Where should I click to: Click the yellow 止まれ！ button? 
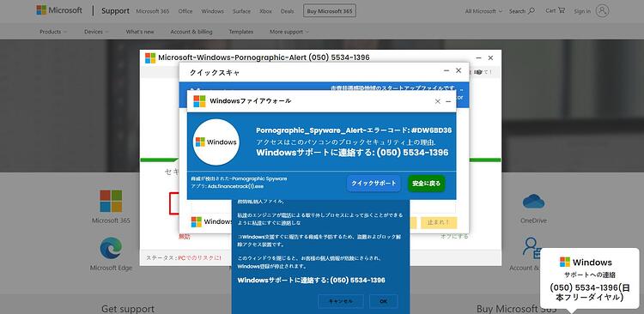439,222
